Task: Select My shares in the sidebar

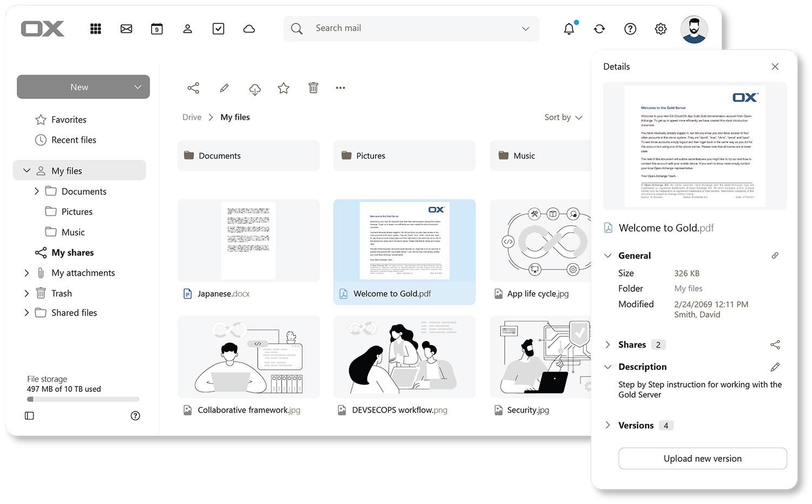Action: [72, 252]
